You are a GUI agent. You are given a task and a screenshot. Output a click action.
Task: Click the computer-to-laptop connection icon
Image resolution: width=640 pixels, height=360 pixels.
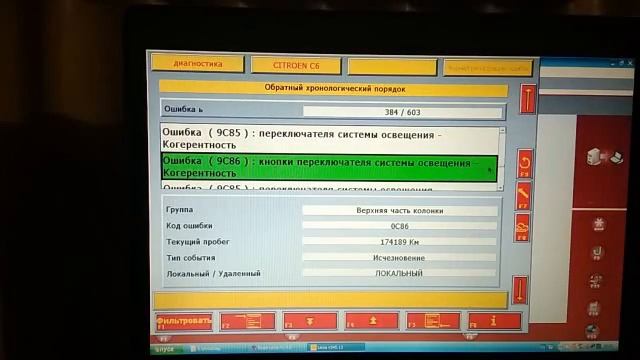[x=605, y=157]
